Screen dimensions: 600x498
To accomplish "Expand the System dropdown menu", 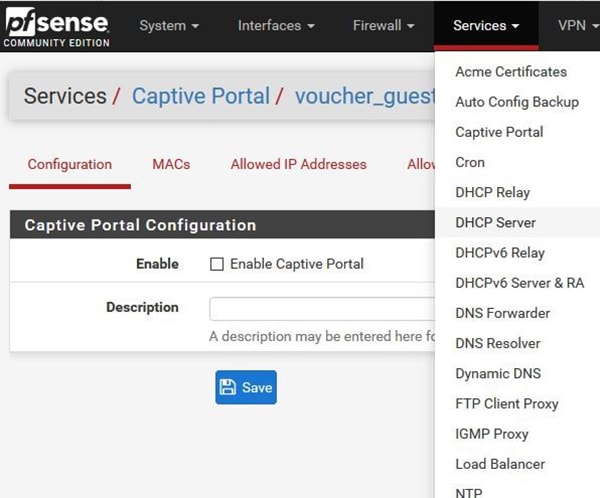I will 168,25.
